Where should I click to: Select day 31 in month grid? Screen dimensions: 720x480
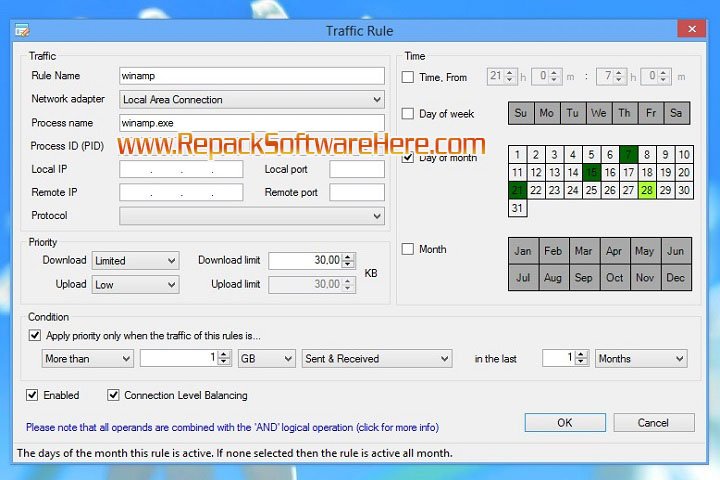click(518, 208)
